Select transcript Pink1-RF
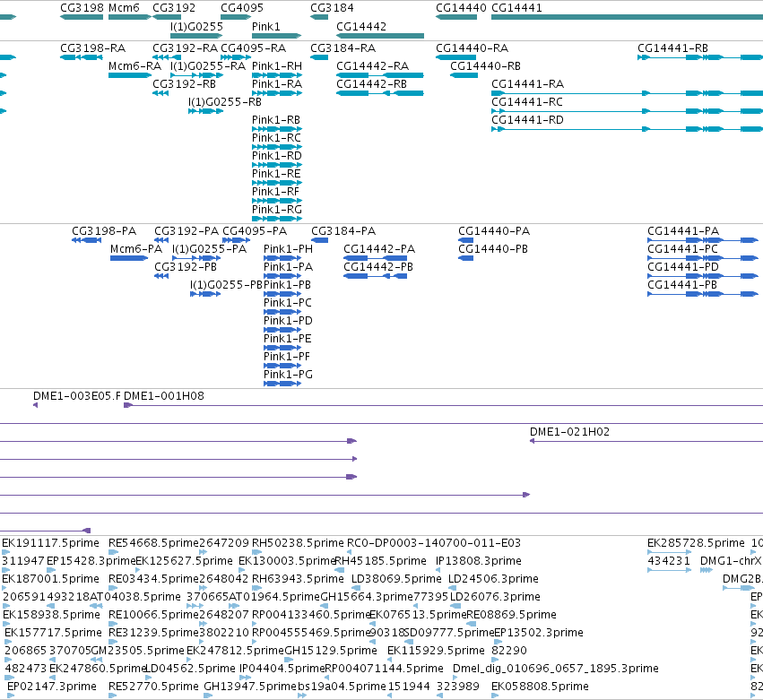Viewport: 763px width, 700px height. click(x=275, y=192)
